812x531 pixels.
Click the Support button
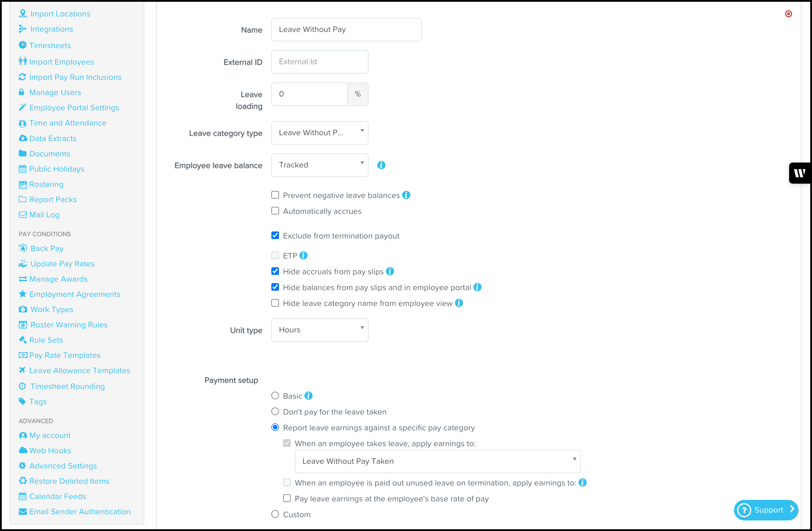pyautogui.click(x=766, y=510)
